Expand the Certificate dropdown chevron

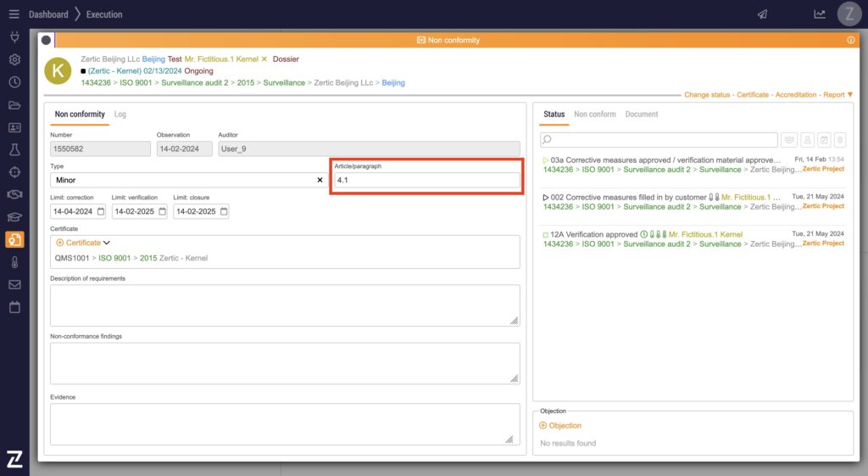coord(107,243)
